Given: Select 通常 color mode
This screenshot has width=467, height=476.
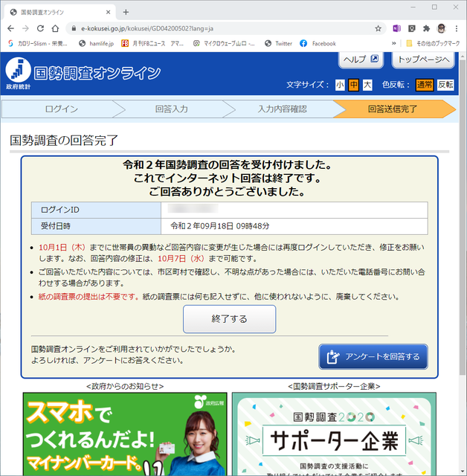Looking at the screenshot, I should click(424, 85).
